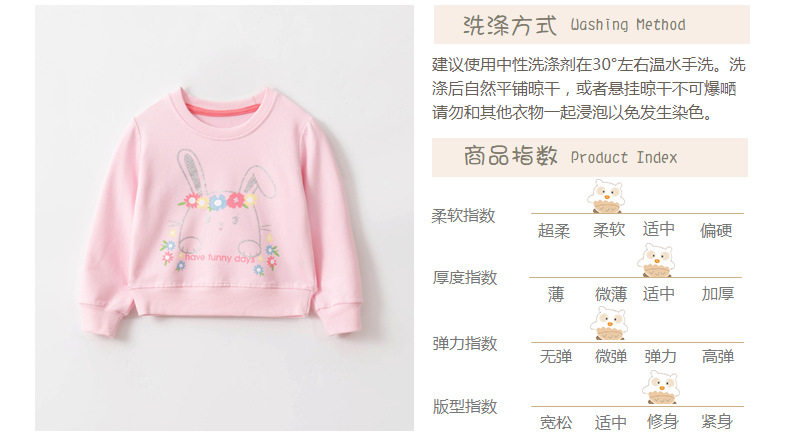Click the 无弹 elasticity label
Screen dimensions: 790x446
(556, 357)
